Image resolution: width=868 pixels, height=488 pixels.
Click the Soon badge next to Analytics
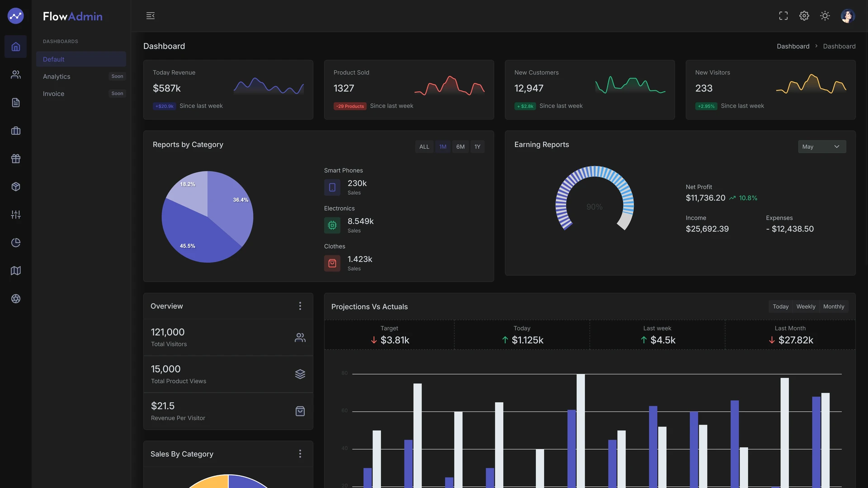tap(117, 76)
